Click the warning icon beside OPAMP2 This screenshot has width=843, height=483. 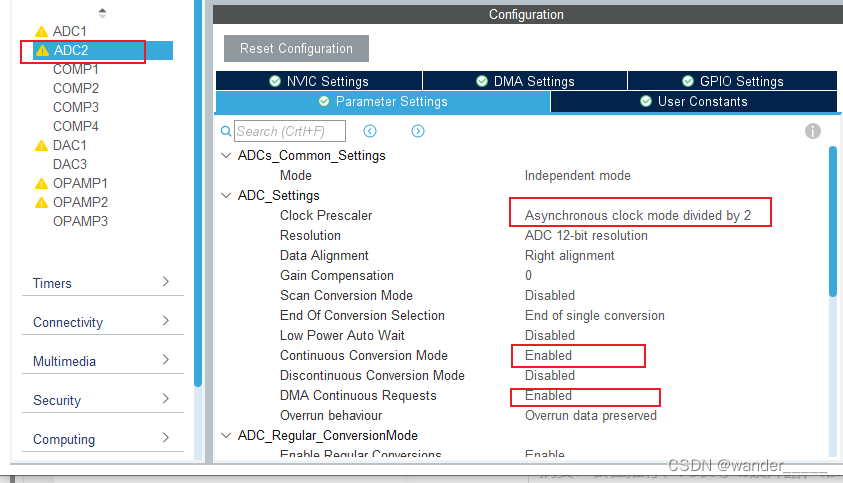pyautogui.click(x=41, y=203)
